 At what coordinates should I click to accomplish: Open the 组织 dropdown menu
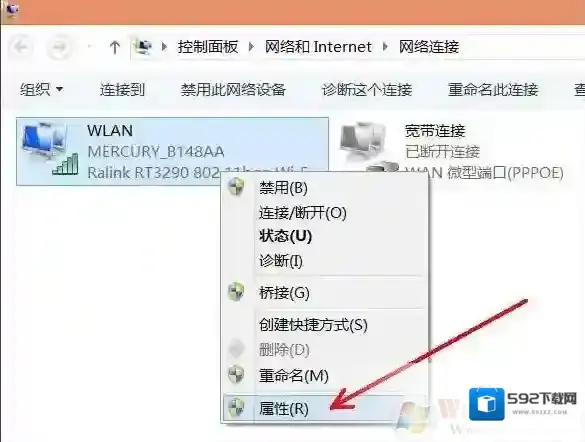point(41,90)
